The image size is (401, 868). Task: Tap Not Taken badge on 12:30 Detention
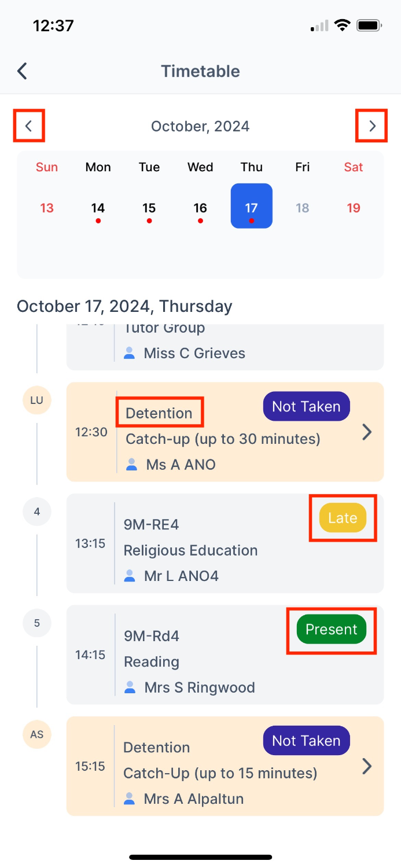[x=306, y=407]
